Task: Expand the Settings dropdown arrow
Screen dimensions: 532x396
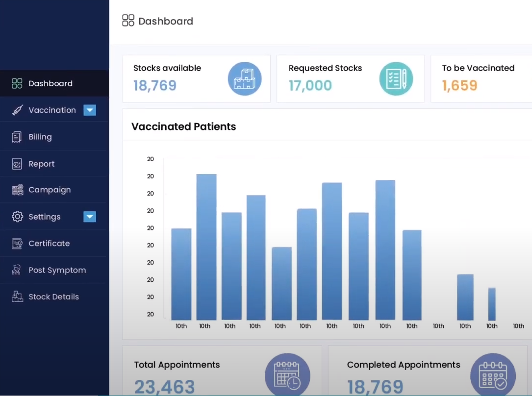Action: click(x=90, y=217)
